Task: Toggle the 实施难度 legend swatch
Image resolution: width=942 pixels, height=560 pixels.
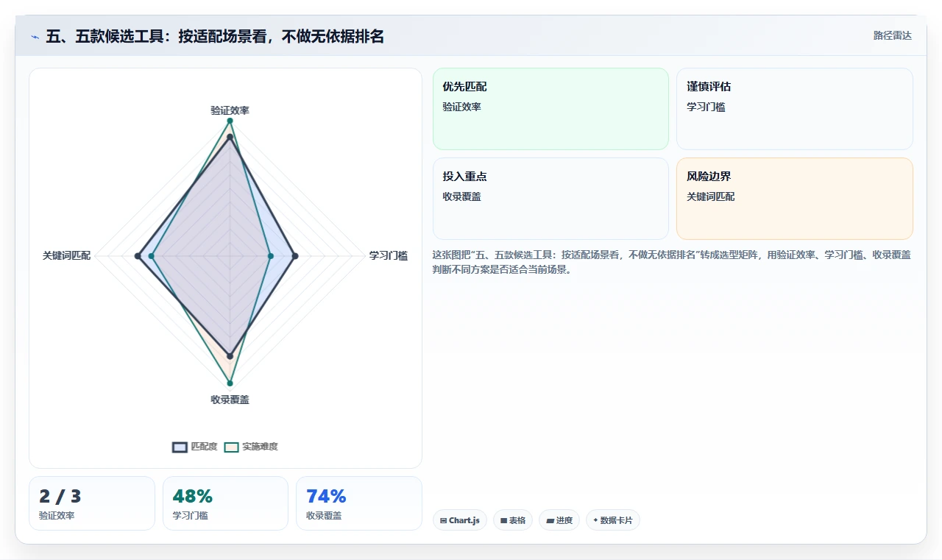Action: (232, 447)
